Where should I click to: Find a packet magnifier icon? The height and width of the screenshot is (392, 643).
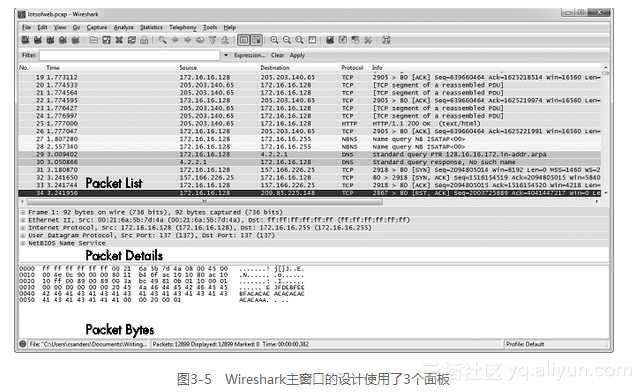coord(163,40)
